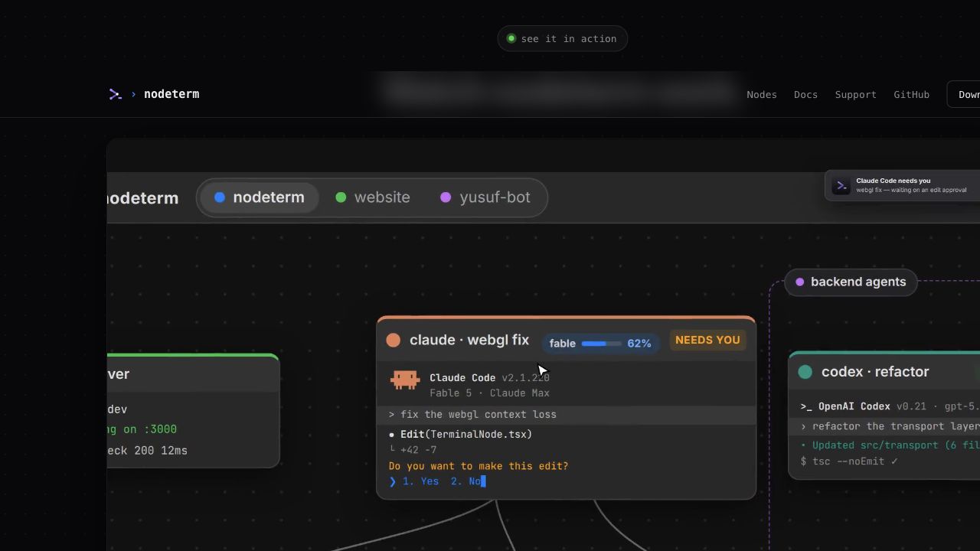Open the GitHub nav link

click(x=911, y=94)
